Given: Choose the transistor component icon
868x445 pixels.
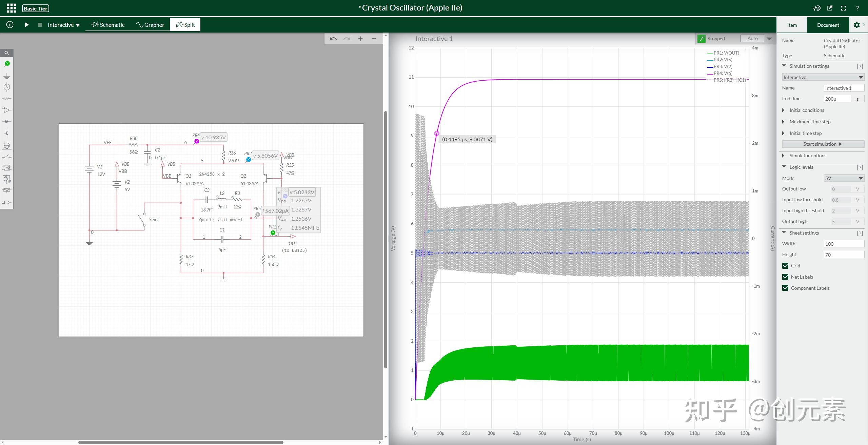Looking at the screenshot, I should tap(7, 133).
